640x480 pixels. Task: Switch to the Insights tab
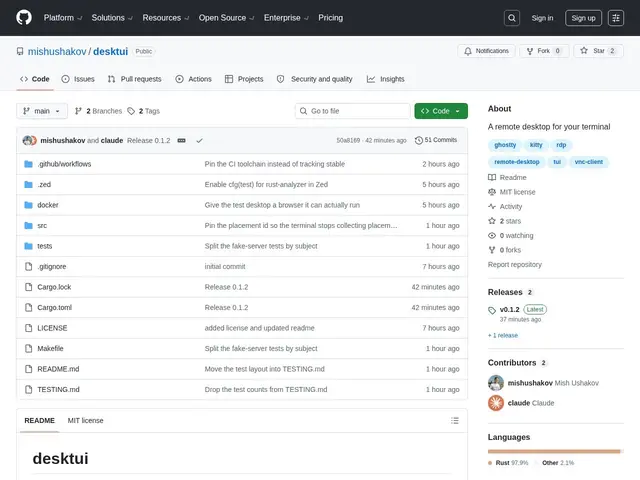pyautogui.click(x=386, y=79)
